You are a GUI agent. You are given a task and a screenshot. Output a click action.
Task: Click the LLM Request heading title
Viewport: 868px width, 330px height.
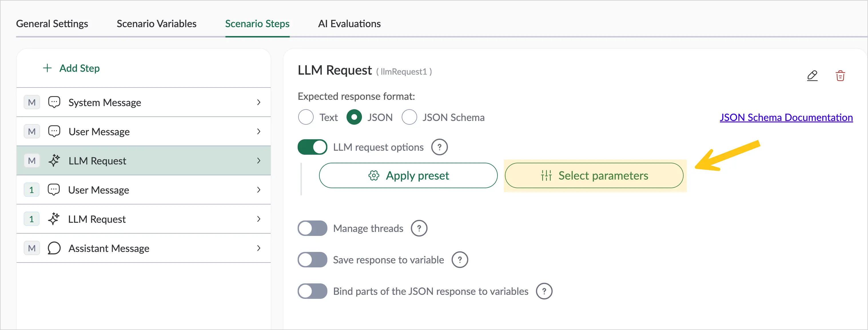point(335,70)
